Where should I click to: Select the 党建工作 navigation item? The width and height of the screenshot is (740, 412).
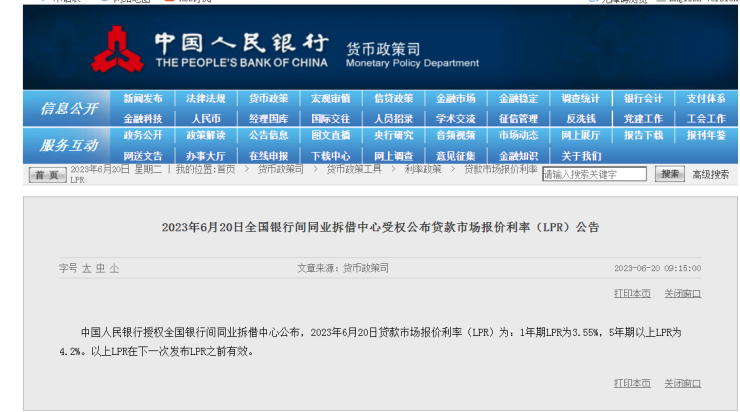tap(643, 118)
